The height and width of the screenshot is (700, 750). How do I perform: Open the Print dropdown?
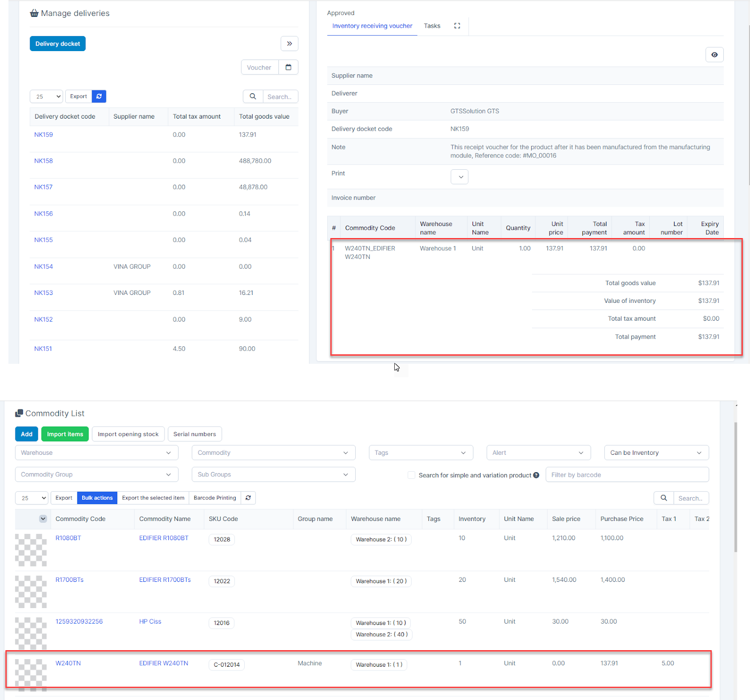(459, 177)
